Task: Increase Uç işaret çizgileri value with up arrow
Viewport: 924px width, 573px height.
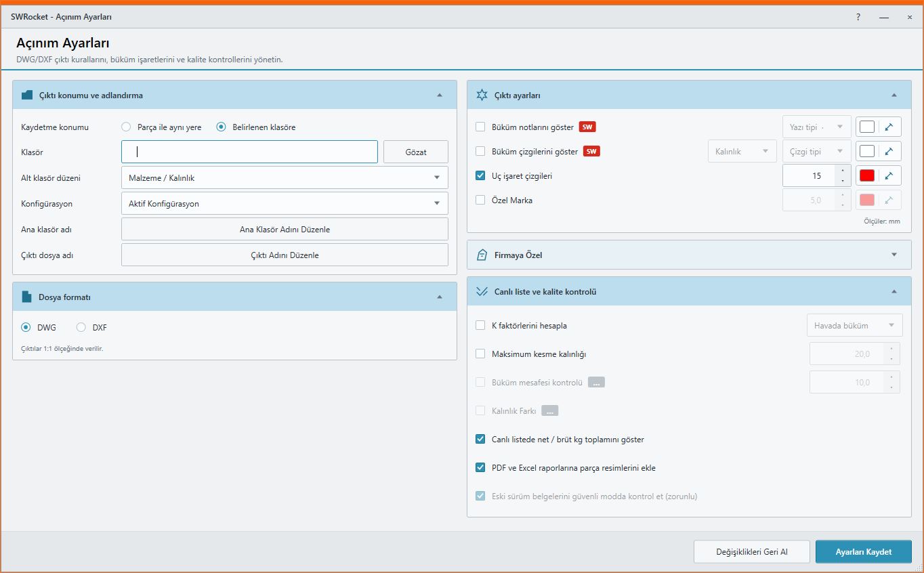Action: pyautogui.click(x=843, y=171)
